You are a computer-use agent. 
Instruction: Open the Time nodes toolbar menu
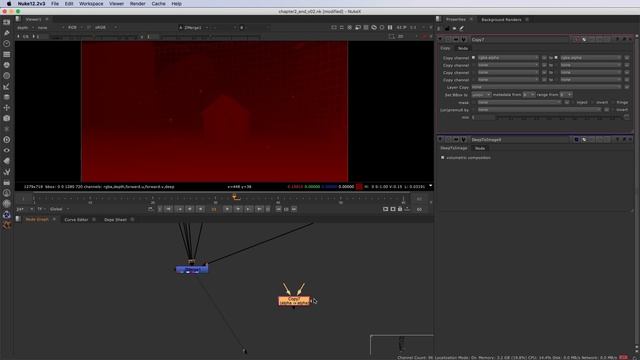[x=7, y=43]
